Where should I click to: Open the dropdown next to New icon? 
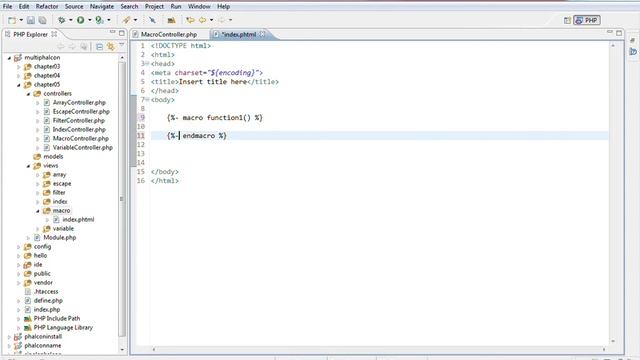point(21,20)
